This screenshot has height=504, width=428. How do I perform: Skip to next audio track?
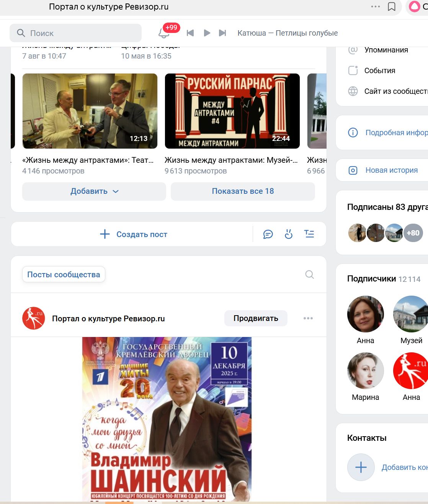tap(222, 33)
